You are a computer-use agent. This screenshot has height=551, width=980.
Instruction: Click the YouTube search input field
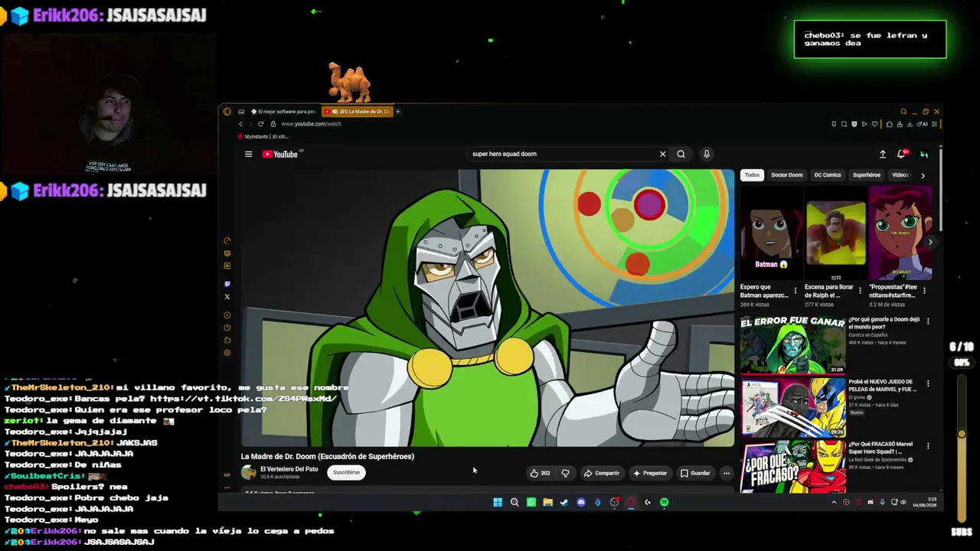click(563, 154)
